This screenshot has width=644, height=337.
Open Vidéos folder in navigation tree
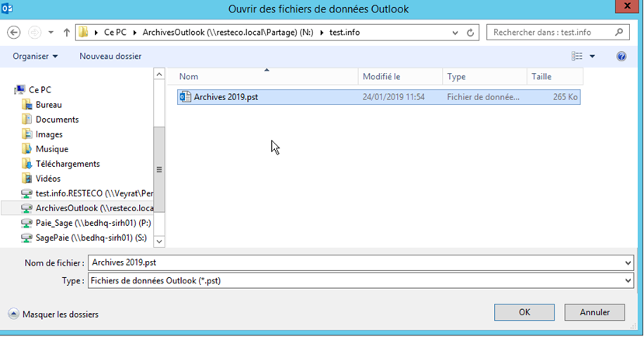click(48, 179)
